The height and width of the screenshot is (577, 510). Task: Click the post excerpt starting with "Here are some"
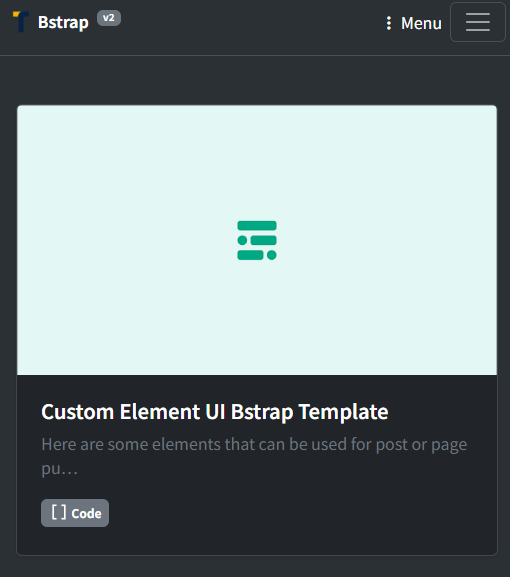(254, 456)
